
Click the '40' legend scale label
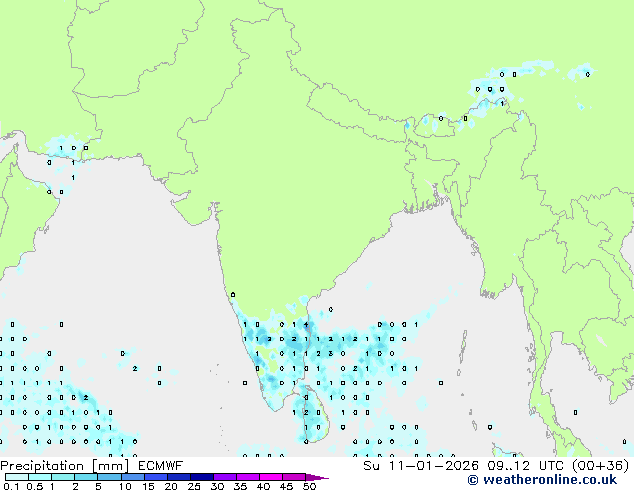pos(263,486)
